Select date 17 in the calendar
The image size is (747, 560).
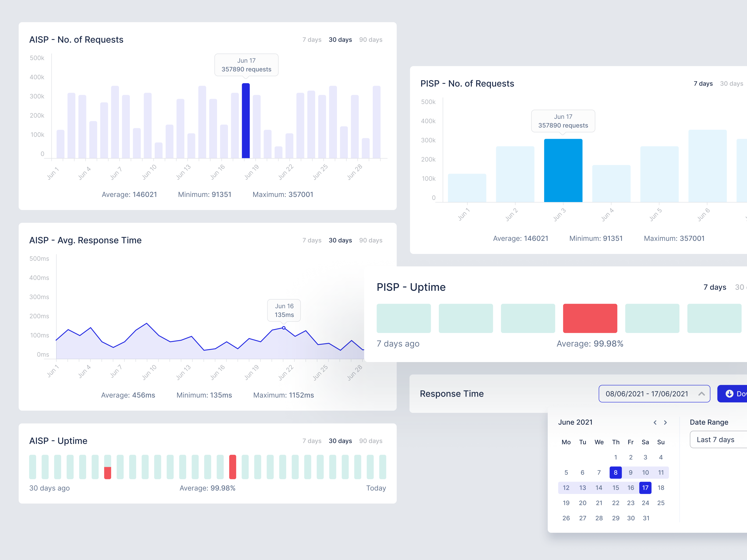pyautogui.click(x=645, y=488)
